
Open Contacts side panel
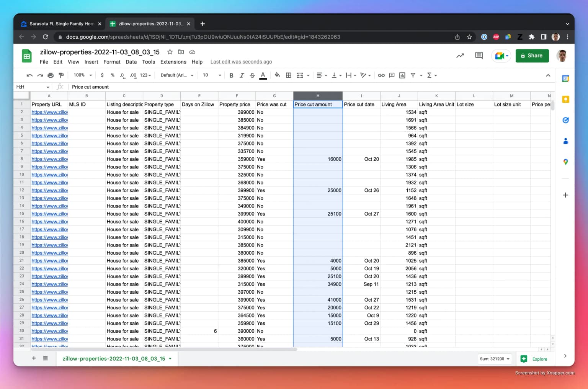[x=565, y=141]
